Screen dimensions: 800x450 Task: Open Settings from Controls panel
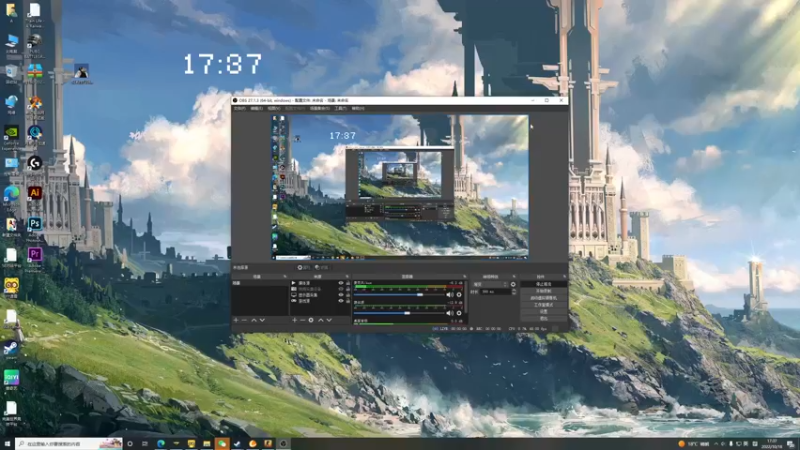[544, 312]
